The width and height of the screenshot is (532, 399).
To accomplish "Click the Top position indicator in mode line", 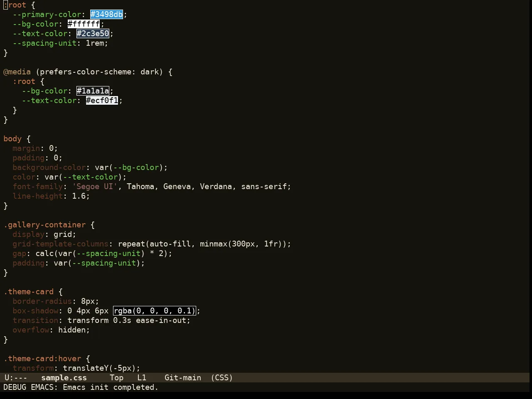I will coord(116,378).
